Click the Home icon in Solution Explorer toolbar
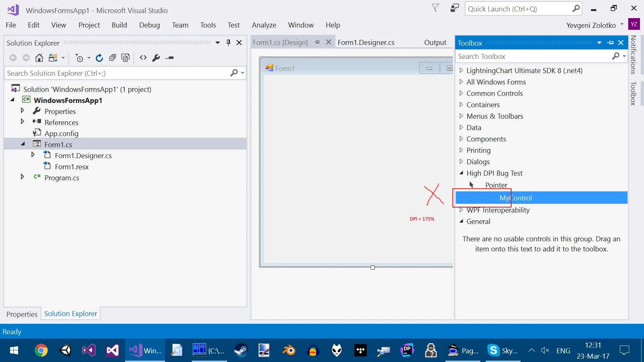Image resolution: width=644 pixels, height=362 pixels. [39, 58]
